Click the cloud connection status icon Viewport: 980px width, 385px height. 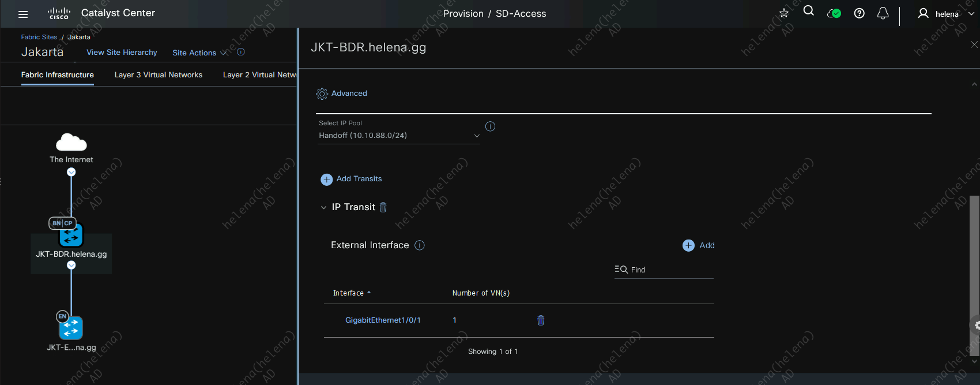tap(834, 13)
